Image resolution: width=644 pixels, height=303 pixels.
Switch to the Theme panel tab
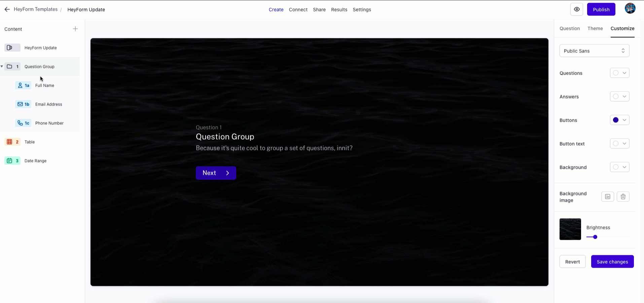click(595, 29)
